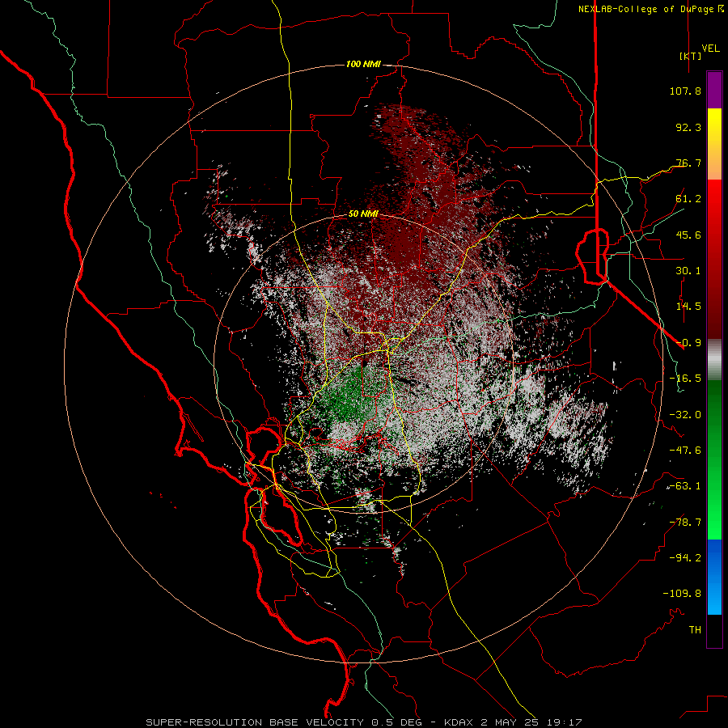Pick the black TH color bar segment
The width and height of the screenshot is (728, 728).
point(714,631)
